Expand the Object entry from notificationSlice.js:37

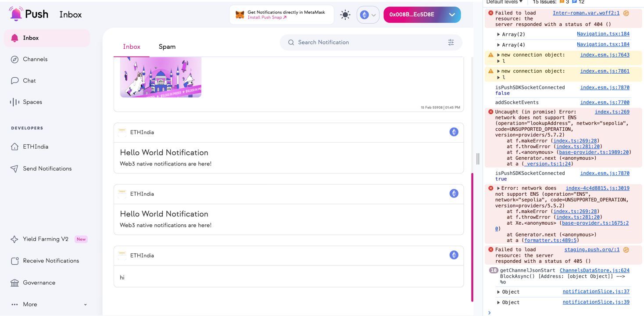pos(498,292)
